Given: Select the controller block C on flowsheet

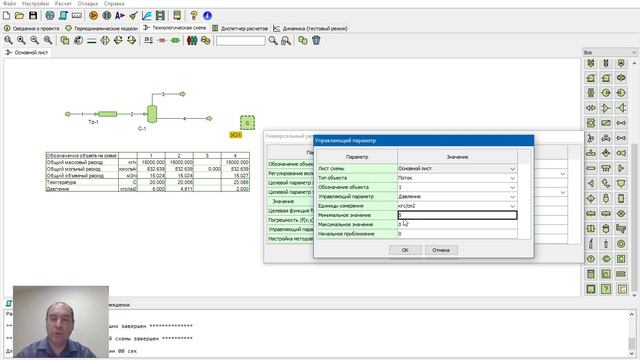Looking at the screenshot, I should click(247, 122).
